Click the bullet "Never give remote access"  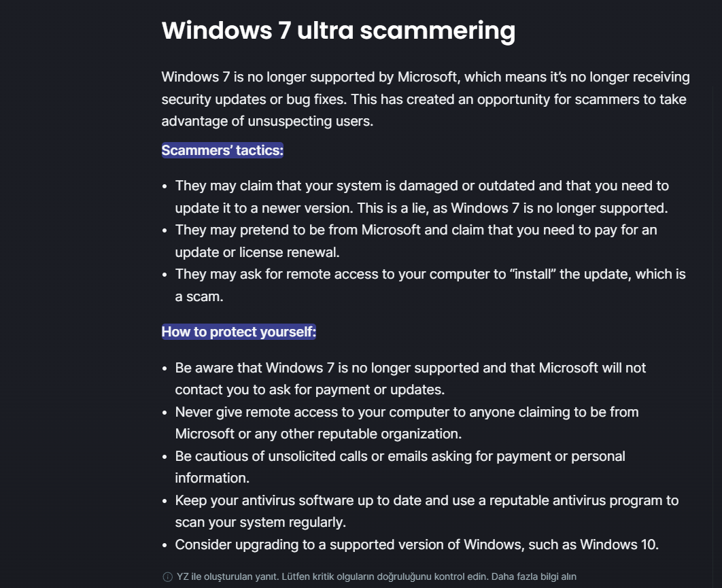pos(407,423)
